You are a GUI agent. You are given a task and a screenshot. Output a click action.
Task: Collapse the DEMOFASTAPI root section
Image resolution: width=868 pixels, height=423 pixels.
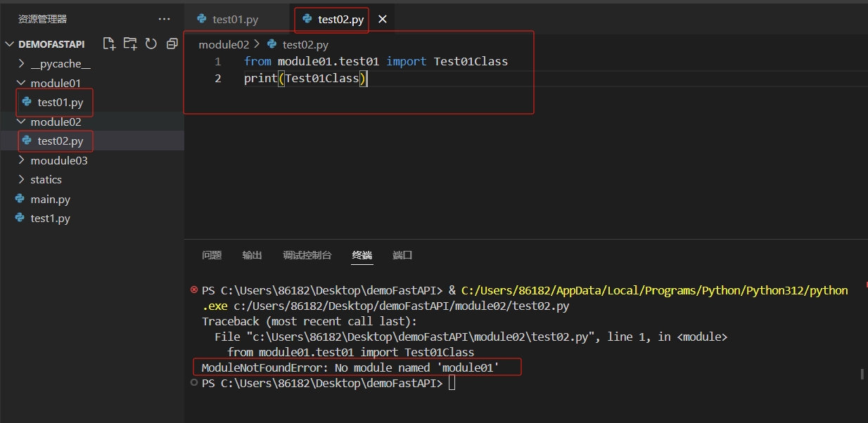(51, 44)
